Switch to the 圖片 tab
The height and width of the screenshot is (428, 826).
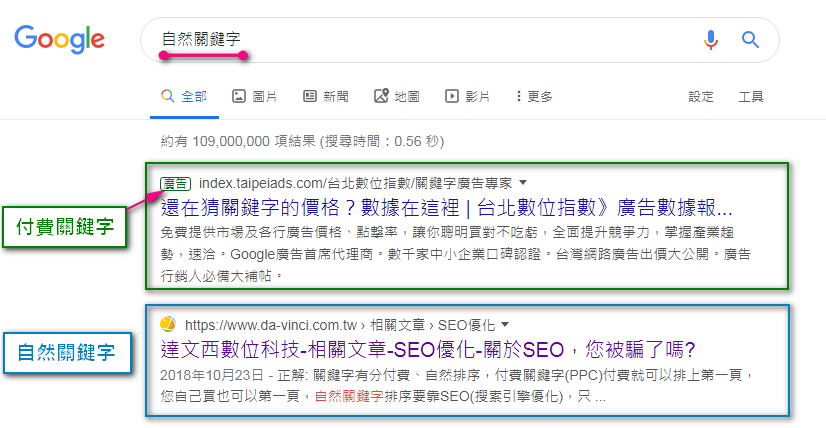click(x=255, y=97)
